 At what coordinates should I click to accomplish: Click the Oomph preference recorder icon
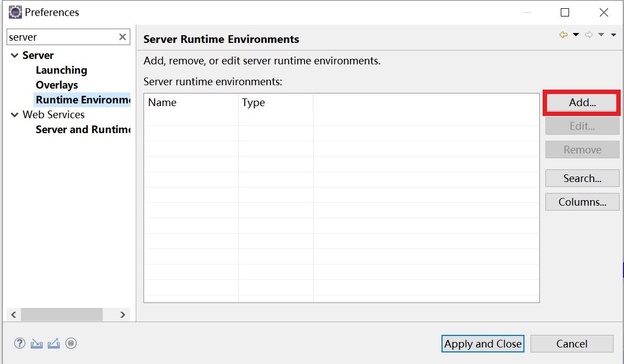[71, 343]
